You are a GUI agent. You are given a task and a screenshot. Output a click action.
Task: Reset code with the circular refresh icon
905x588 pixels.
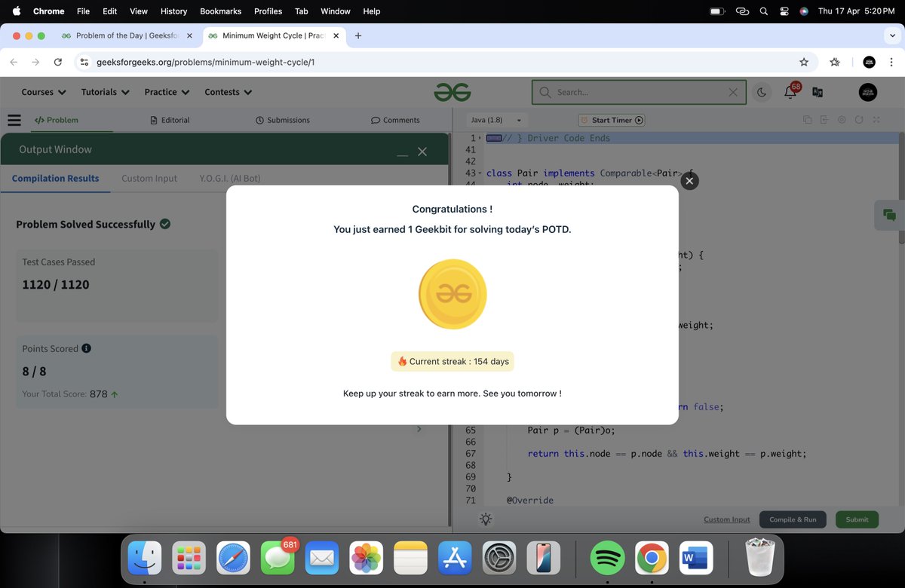pyautogui.click(x=859, y=120)
